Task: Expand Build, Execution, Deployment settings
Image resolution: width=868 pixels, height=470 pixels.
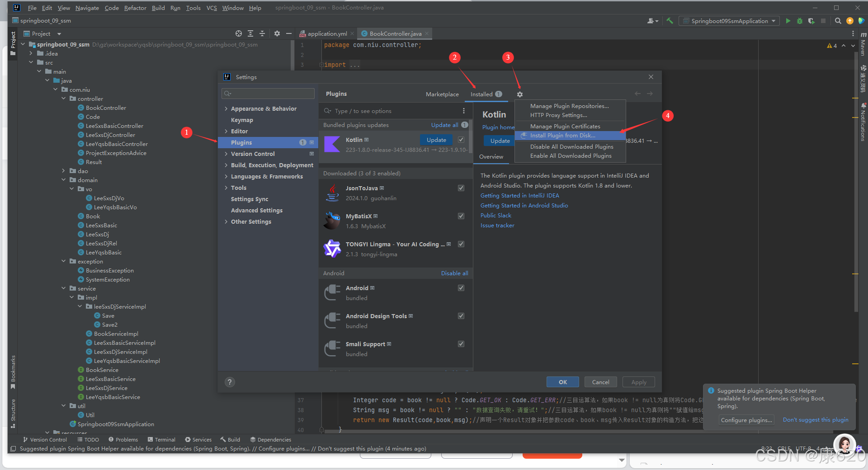Action: pos(226,165)
